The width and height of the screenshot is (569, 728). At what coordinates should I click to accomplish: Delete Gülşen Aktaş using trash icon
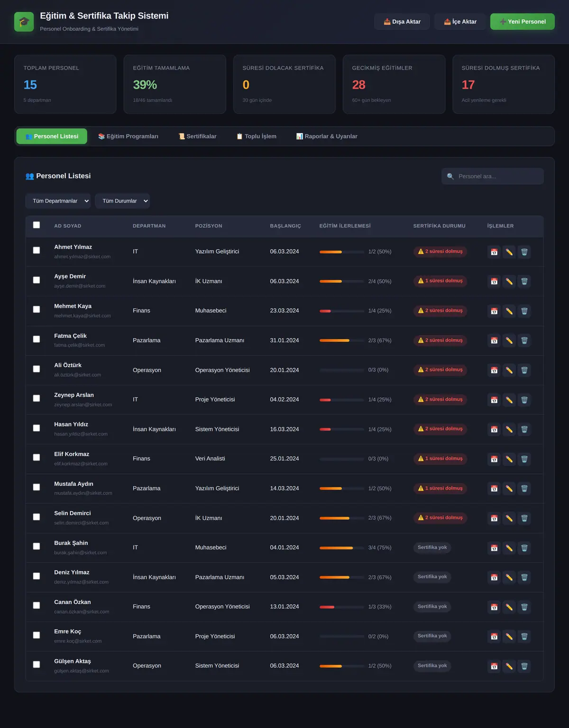coord(524,666)
